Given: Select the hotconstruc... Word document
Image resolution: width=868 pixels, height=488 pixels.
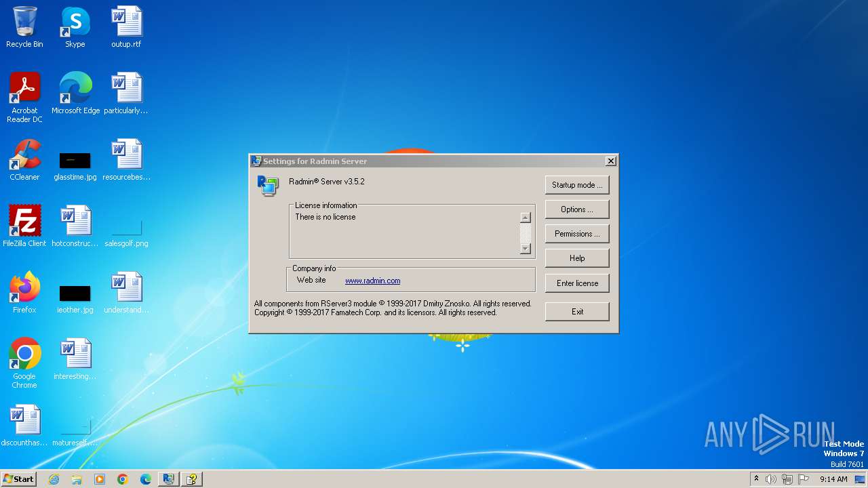Looking at the screenshot, I should point(75,226).
